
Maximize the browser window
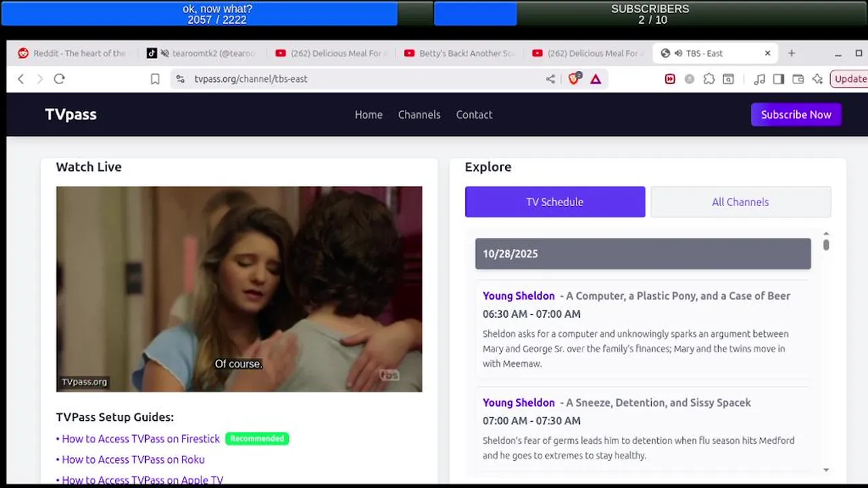point(859,54)
